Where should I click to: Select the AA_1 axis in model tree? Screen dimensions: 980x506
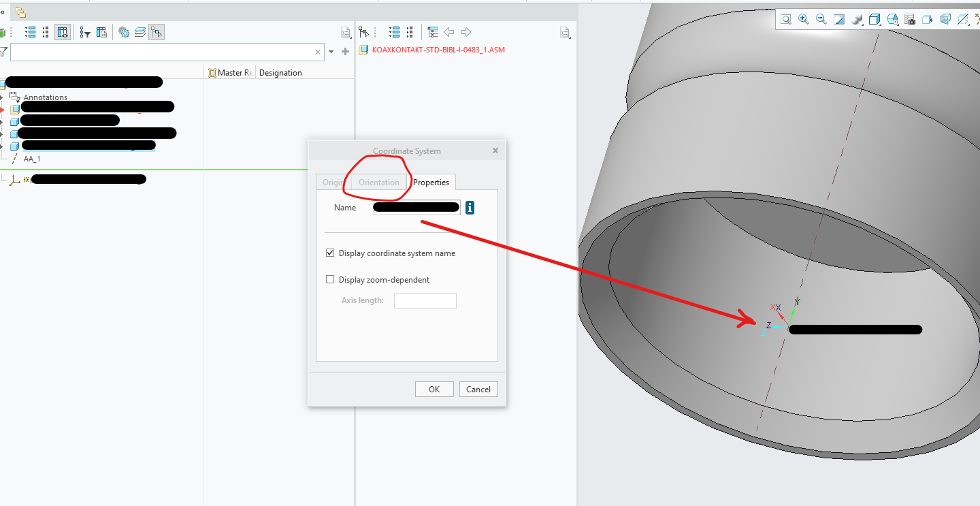[x=32, y=159]
